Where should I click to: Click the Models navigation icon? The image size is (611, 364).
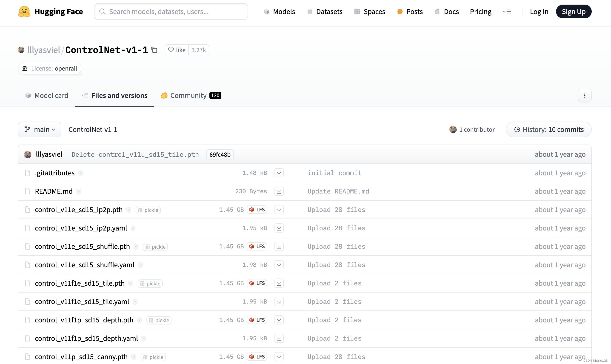pos(266,11)
